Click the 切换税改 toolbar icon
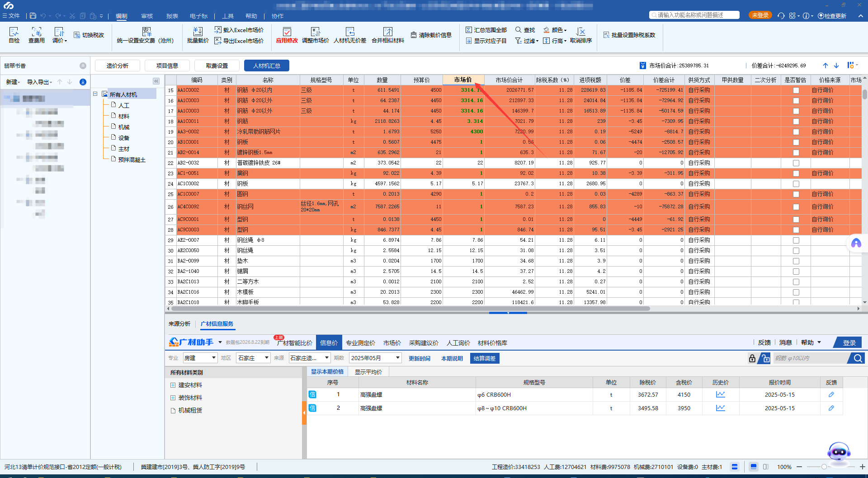The height and width of the screenshot is (478, 868). click(x=89, y=35)
